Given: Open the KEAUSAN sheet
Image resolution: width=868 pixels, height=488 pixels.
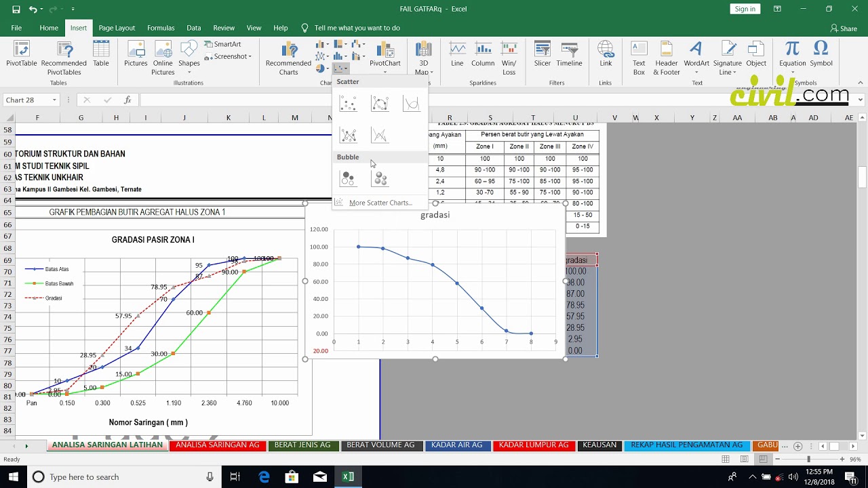Looking at the screenshot, I should point(599,445).
